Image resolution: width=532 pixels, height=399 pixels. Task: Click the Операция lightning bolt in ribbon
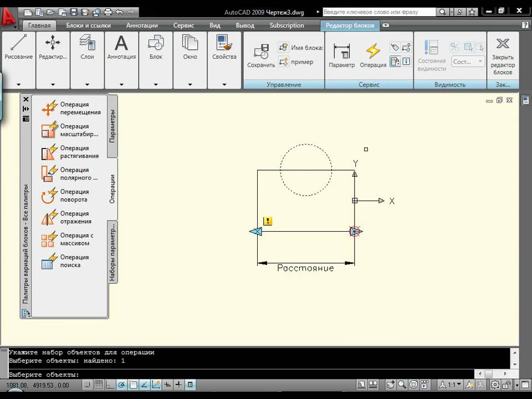(x=373, y=55)
